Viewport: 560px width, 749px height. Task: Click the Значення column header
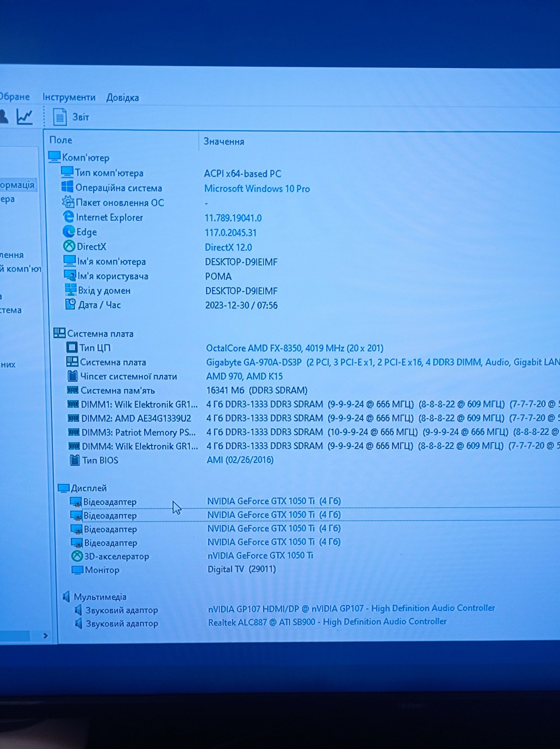click(223, 142)
